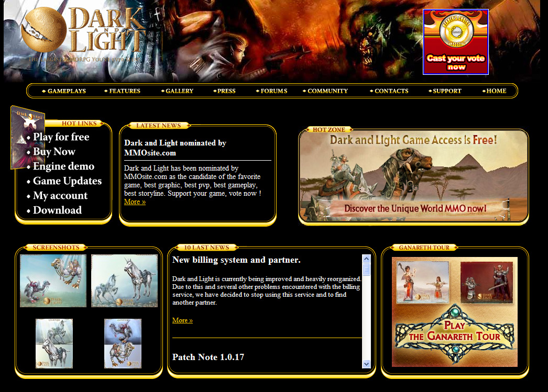Go to the Gallery section
The image size is (548, 392).
pyautogui.click(x=179, y=91)
